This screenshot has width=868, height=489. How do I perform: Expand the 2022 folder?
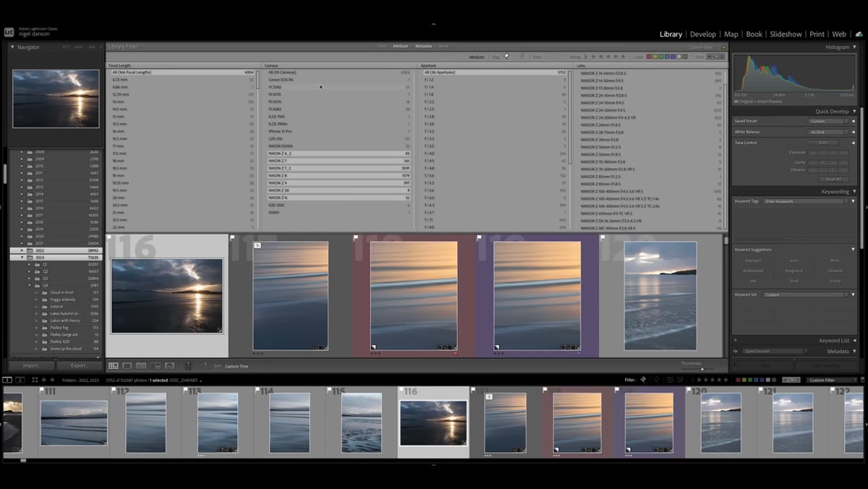point(22,250)
